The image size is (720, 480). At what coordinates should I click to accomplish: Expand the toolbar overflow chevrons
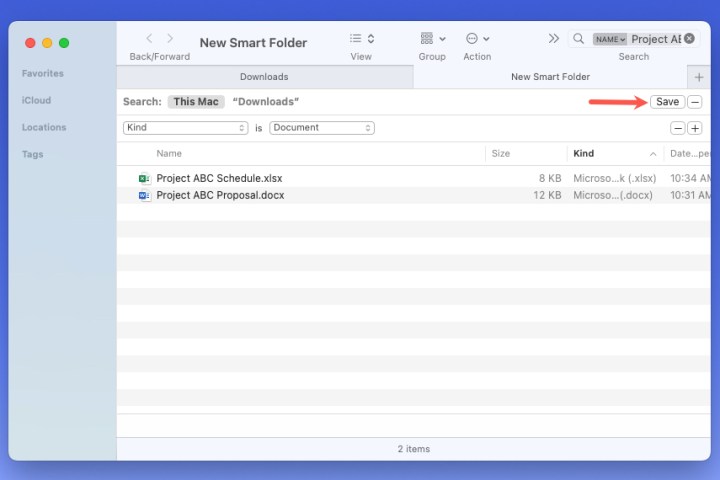coord(553,39)
